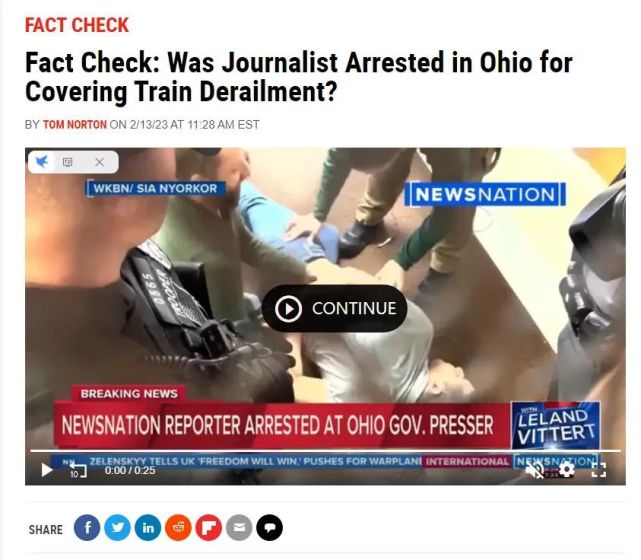Screen dimensions: 641x560
Task: Click the article headline
Action: pos(299,77)
